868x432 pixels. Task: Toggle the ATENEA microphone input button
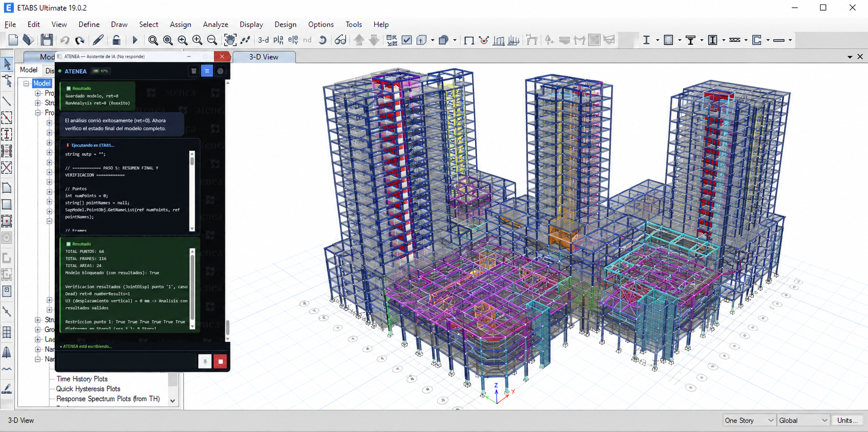tap(205, 362)
